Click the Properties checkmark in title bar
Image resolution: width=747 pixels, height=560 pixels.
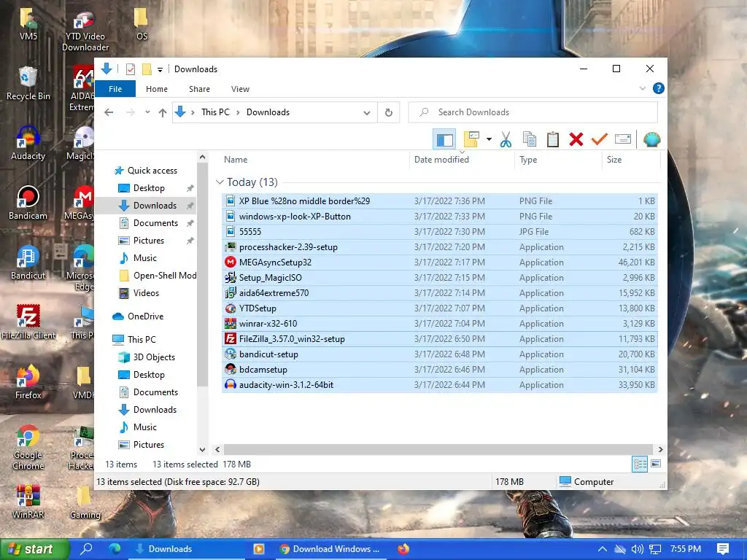click(x=131, y=69)
